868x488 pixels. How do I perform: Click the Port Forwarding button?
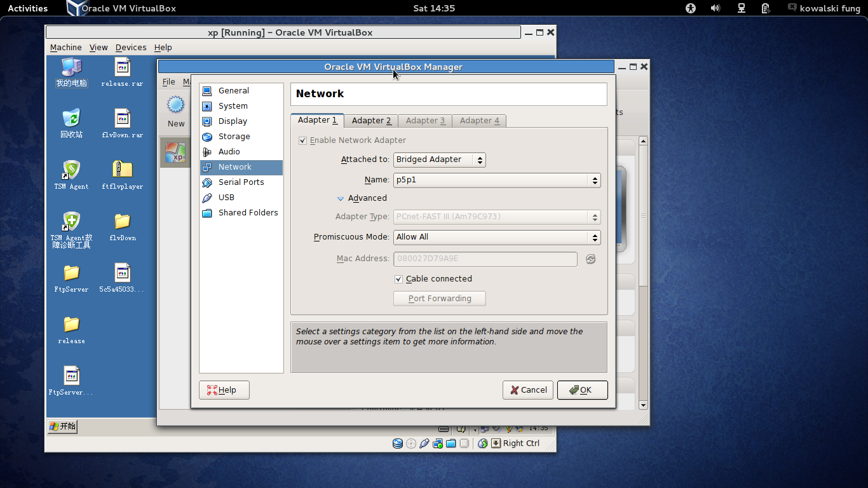click(x=440, y=299)
